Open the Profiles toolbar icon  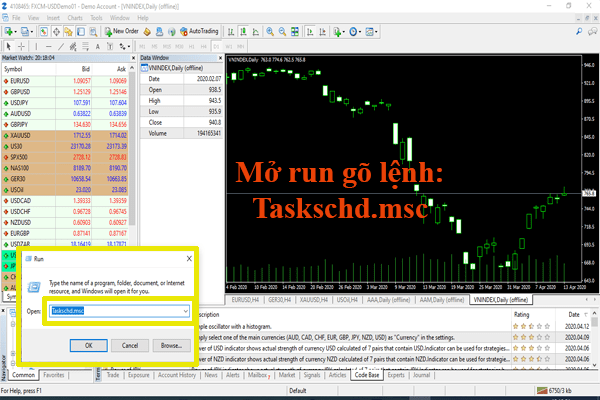click(x=26, y=32)
